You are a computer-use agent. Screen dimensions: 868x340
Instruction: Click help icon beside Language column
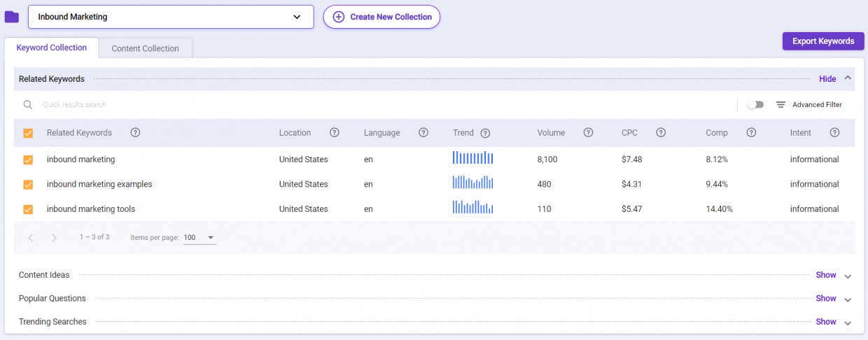[x=423, y=133]
